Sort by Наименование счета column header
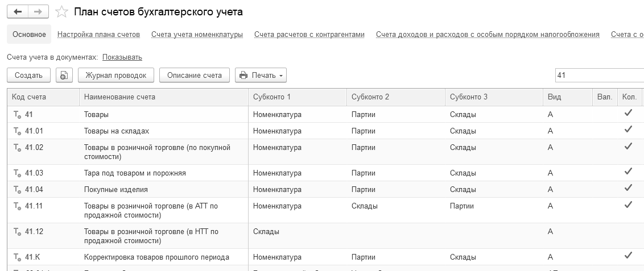Screen dimensions: 644x271 (119, 97)
